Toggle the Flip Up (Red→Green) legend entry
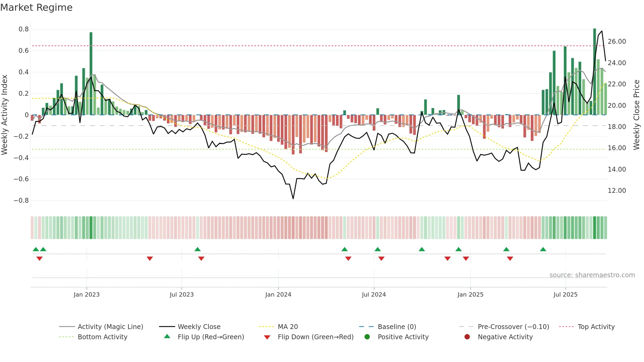The height and width of the screenshot is (362, 644). 204,337
